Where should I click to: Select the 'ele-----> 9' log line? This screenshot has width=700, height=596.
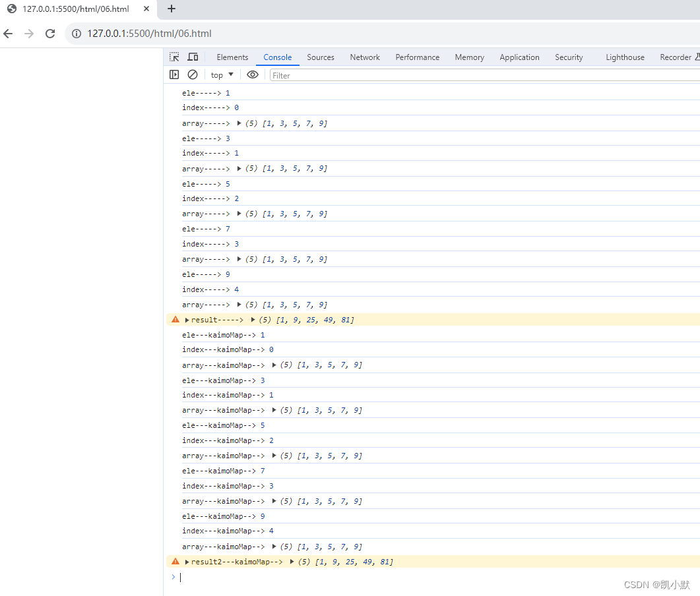(x=206, y=274)
